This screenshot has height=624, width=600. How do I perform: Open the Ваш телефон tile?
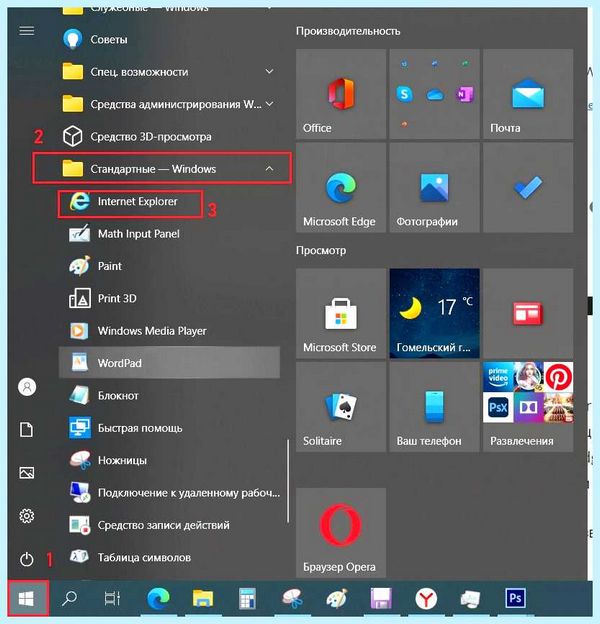pos(434,407)
